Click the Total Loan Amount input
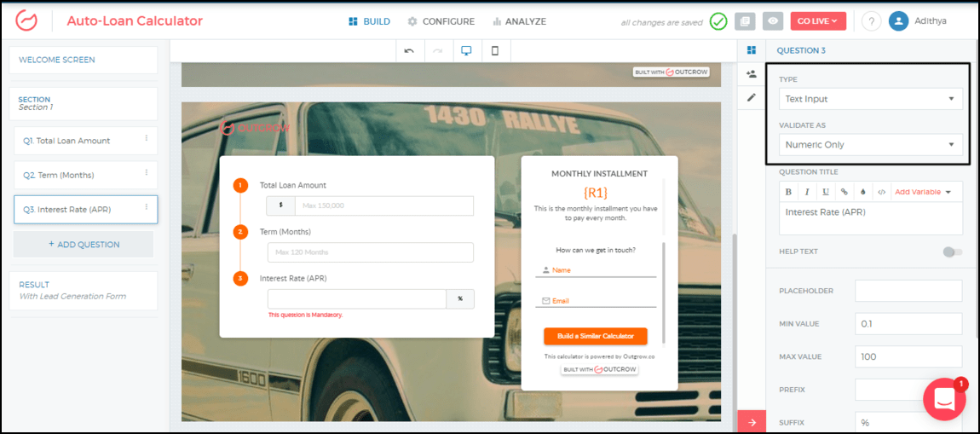The image size is (980, 434). pos(383,205)
